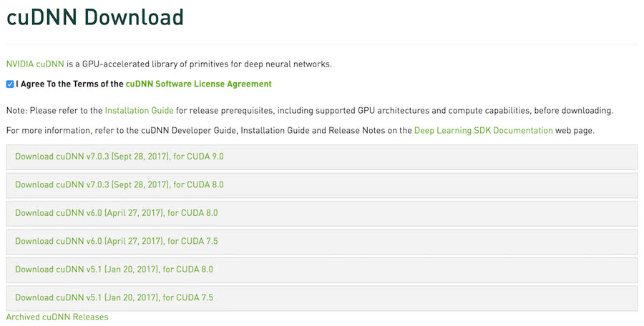644x326 pixels.
Task: Open the NVIDIA cuDNN link
Action: pos(35,64)
